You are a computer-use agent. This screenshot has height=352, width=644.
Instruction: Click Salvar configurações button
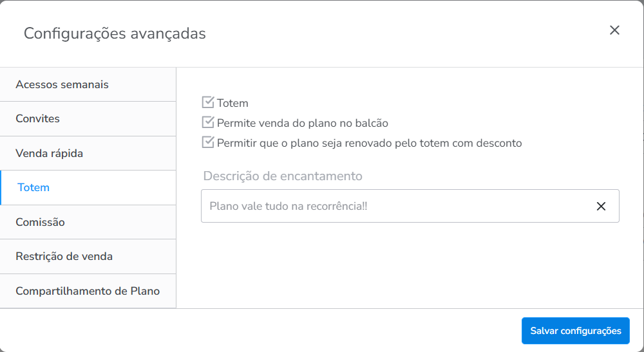point(575,331)
